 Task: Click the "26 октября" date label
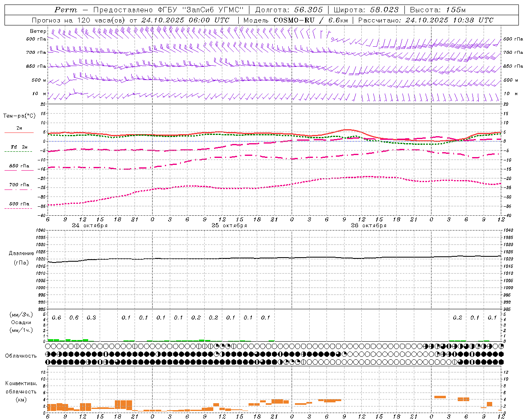pos(369,226)
